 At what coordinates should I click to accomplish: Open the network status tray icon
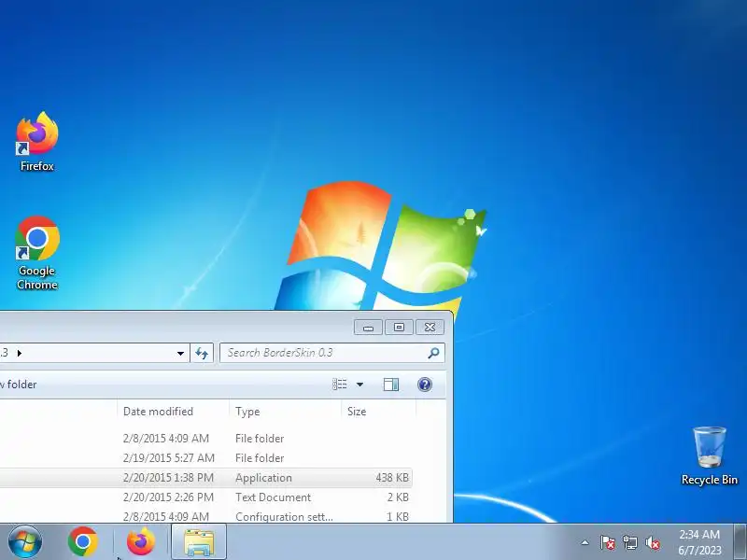coord(630,542)
